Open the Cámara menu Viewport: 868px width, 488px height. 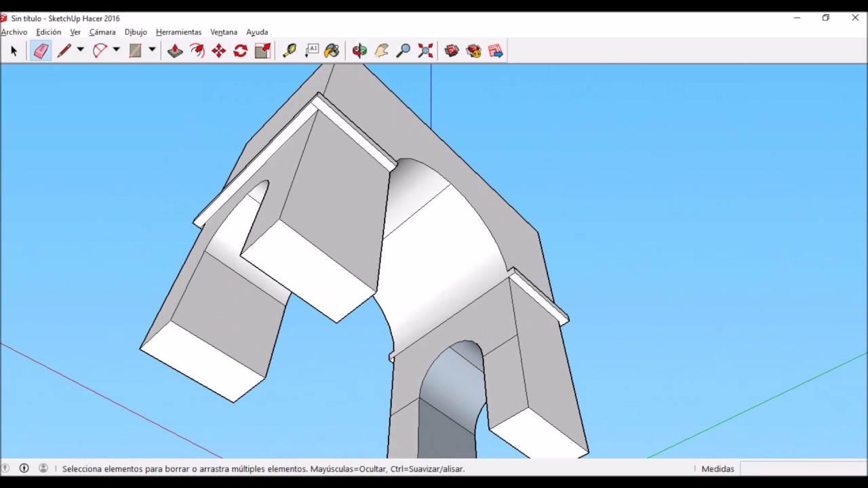[102, 32]
